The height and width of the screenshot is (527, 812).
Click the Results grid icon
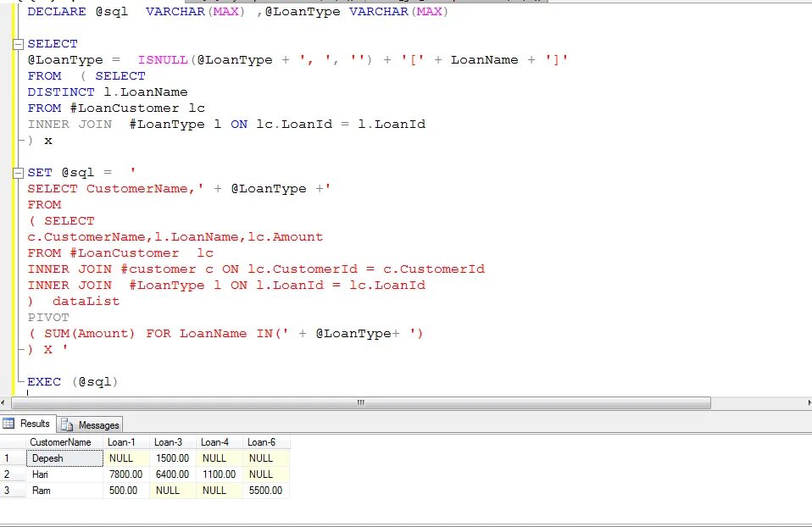click(x=8, y=424)
